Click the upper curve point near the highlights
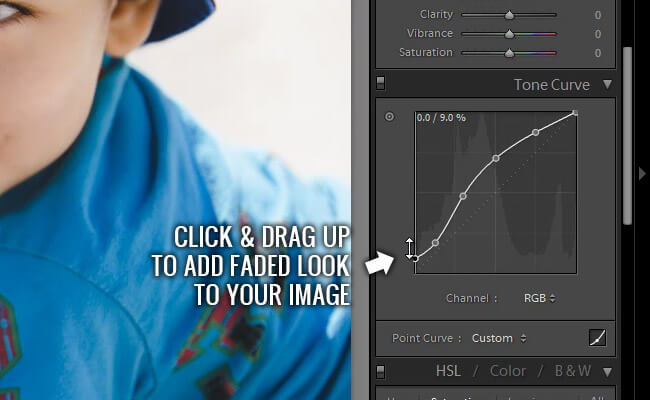This screenshot has width=650, height=400. coord(536,132)
